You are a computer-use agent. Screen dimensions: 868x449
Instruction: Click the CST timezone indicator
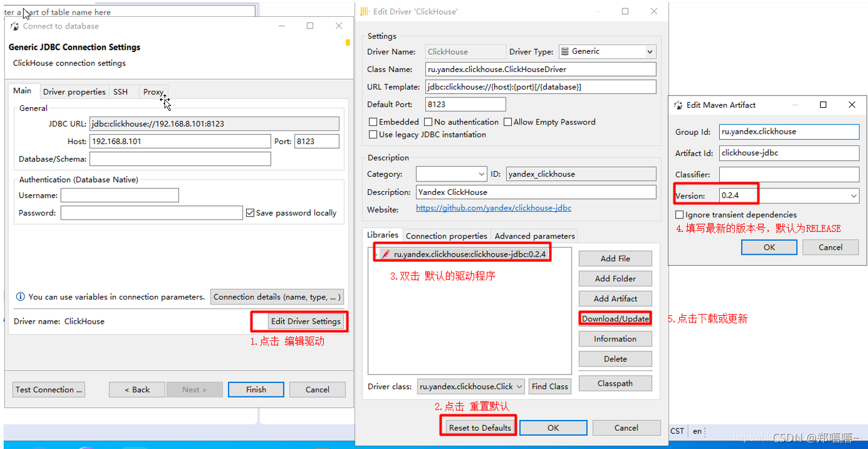[x=677, y=431]
